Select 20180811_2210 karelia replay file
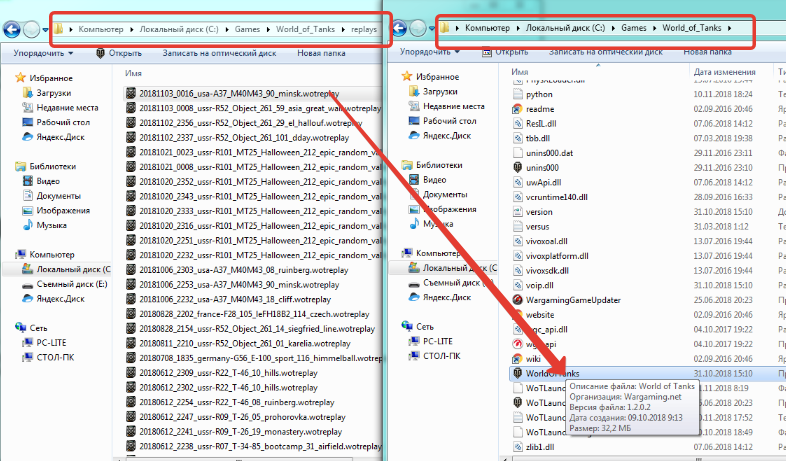 245,343
